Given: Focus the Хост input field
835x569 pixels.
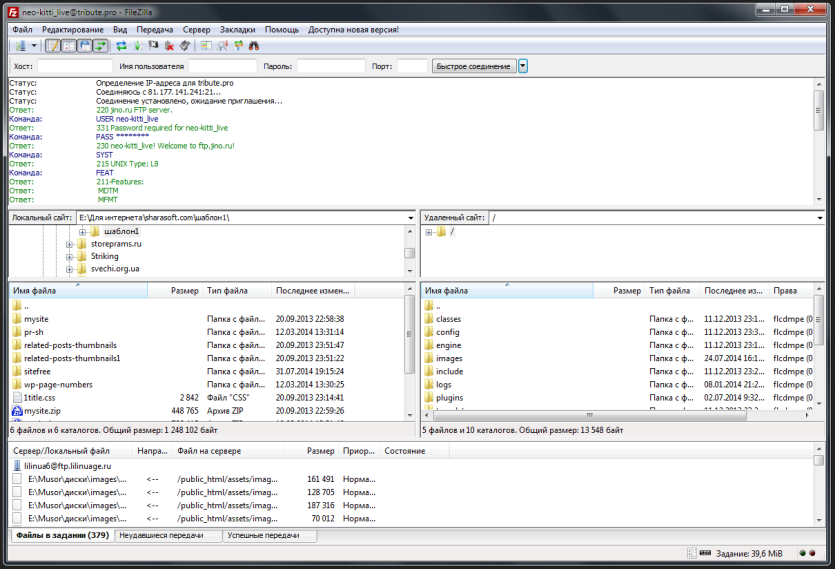Looking at the screenshot, I should [75, 66].
